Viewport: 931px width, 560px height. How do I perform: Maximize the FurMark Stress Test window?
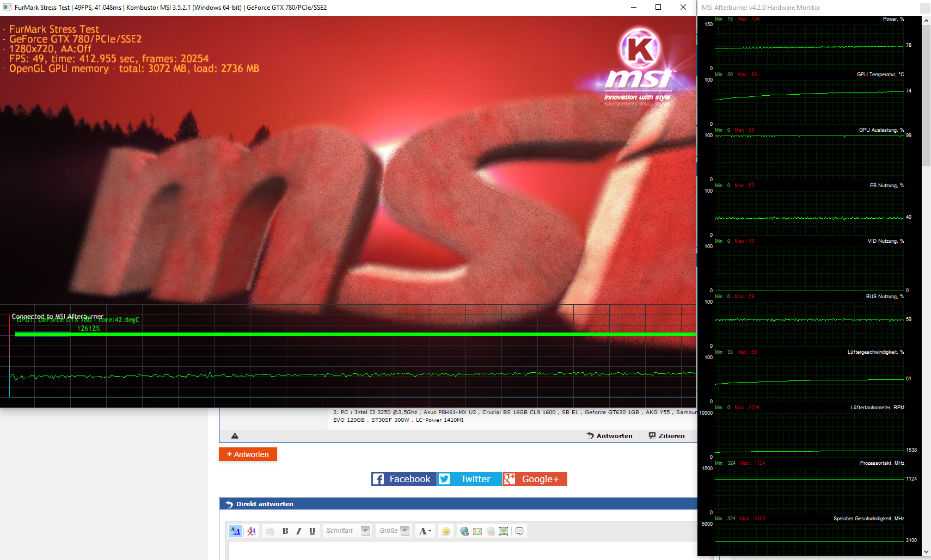pos(658,8)
